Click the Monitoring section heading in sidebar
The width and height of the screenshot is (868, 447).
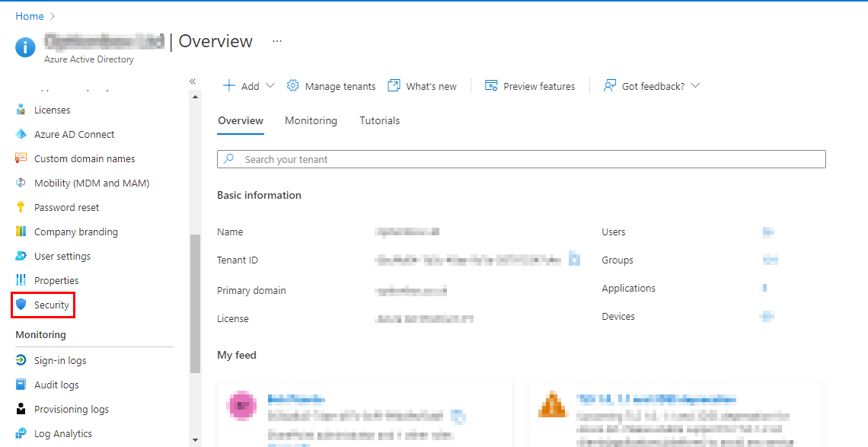point(40,334)
